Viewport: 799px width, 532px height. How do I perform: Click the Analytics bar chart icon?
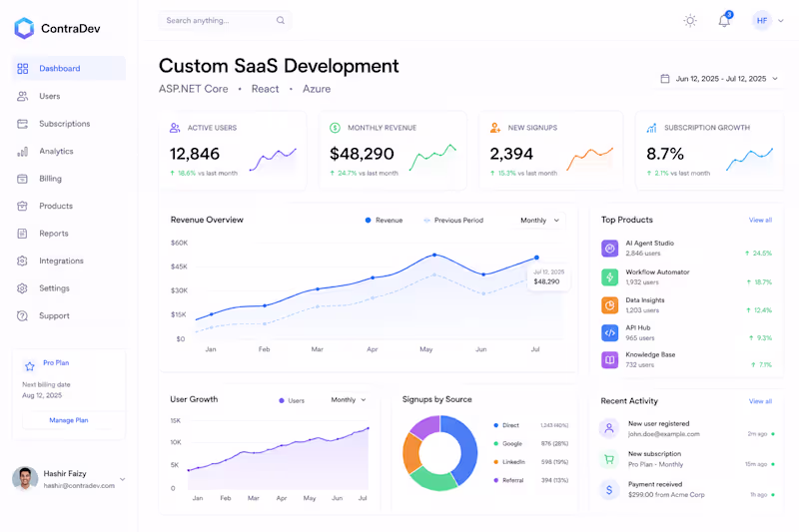click(22, 151)
